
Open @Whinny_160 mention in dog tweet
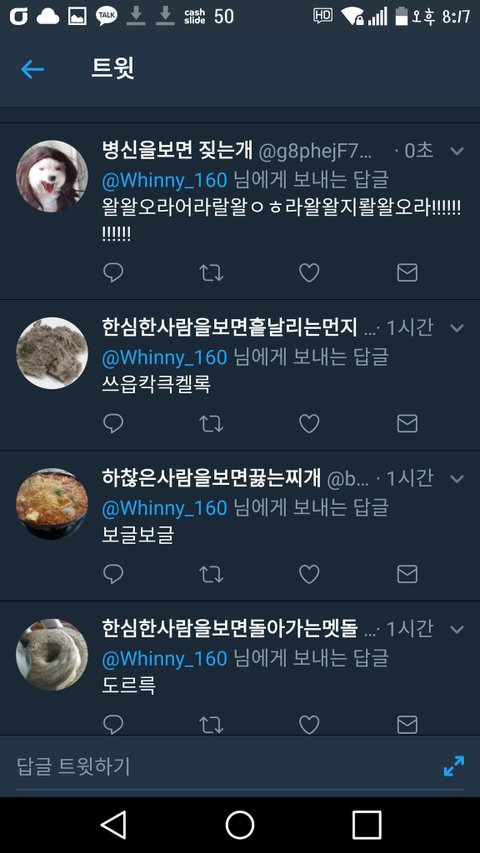coord(164,181)
